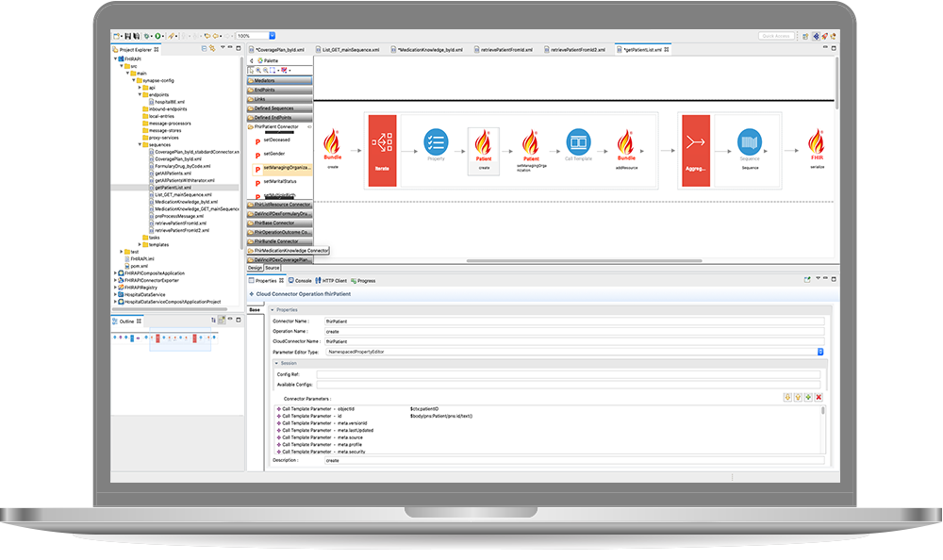Click Collapse All in Project Explorer
Image resolution: width=943 pixels, height=560 pixels.
click(204, 49)
